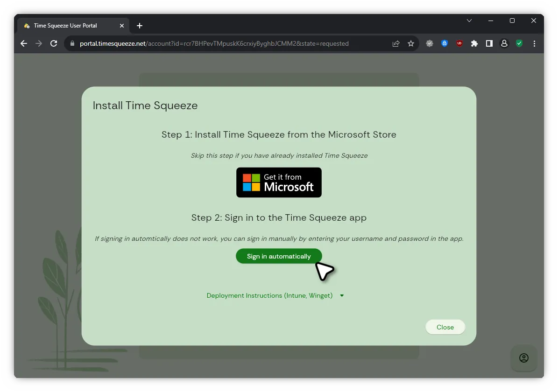
Task: Bookmark this page with the star icon
Action: (411, 43)
